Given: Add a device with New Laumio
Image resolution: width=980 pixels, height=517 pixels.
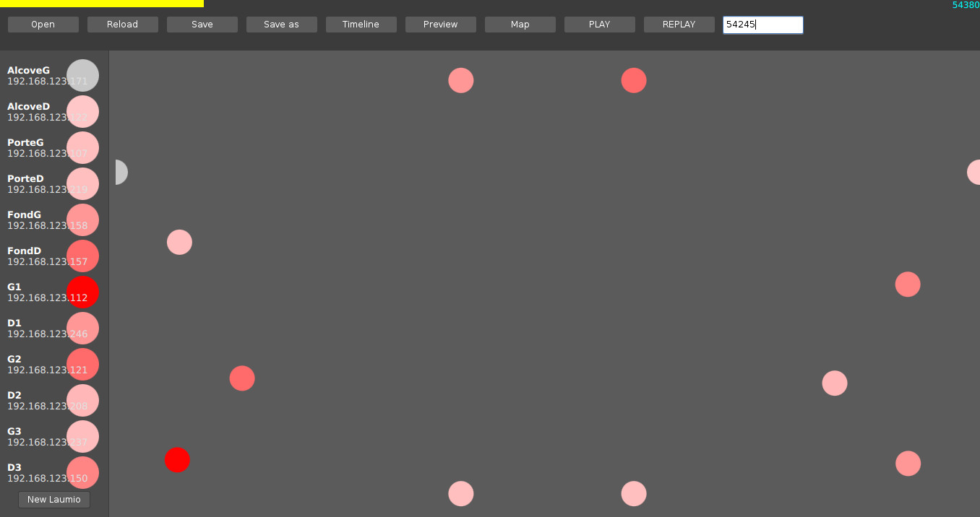Looking at the screenshot, I should (x=54, y=500).
